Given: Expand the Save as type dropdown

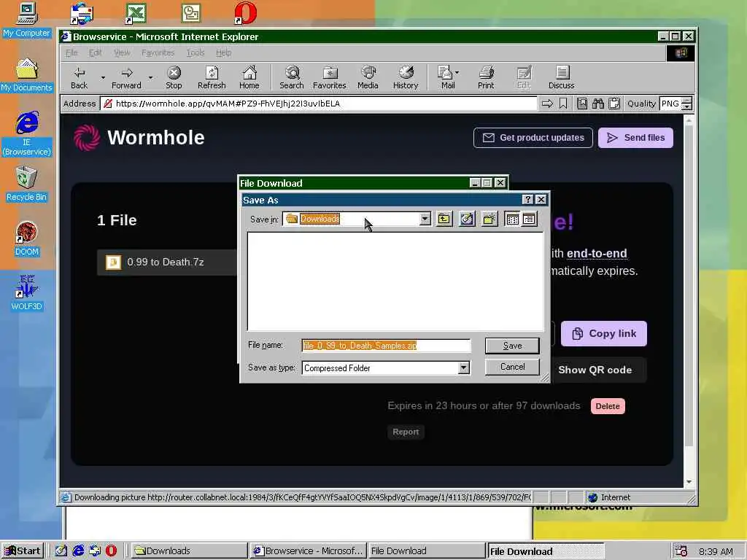Looking at the screenshot, I should pos(463,367).
